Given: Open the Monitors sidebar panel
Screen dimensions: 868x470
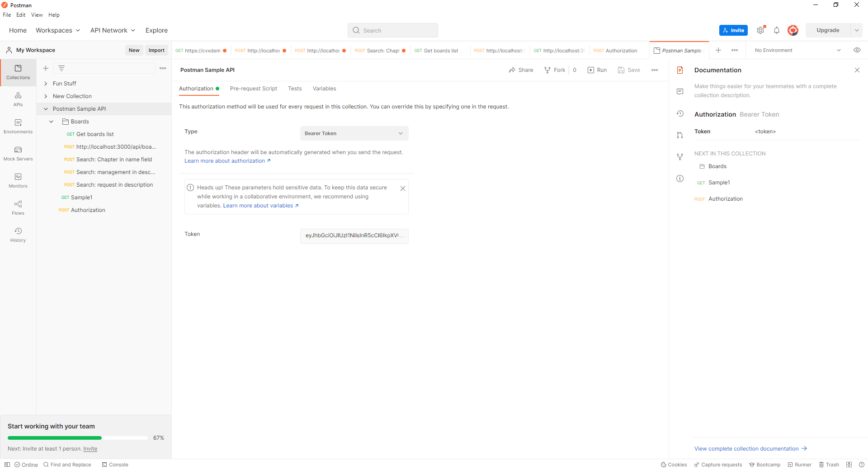Looking at the screenshot, I should pos(18,181).
